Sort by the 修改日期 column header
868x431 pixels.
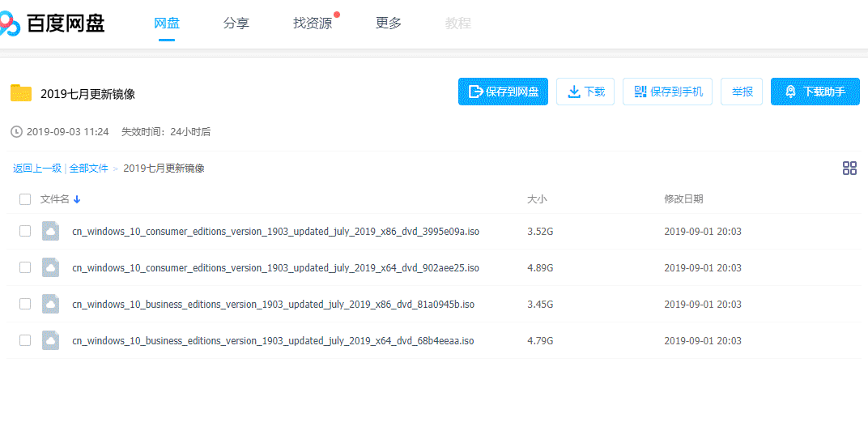[683, 199]
